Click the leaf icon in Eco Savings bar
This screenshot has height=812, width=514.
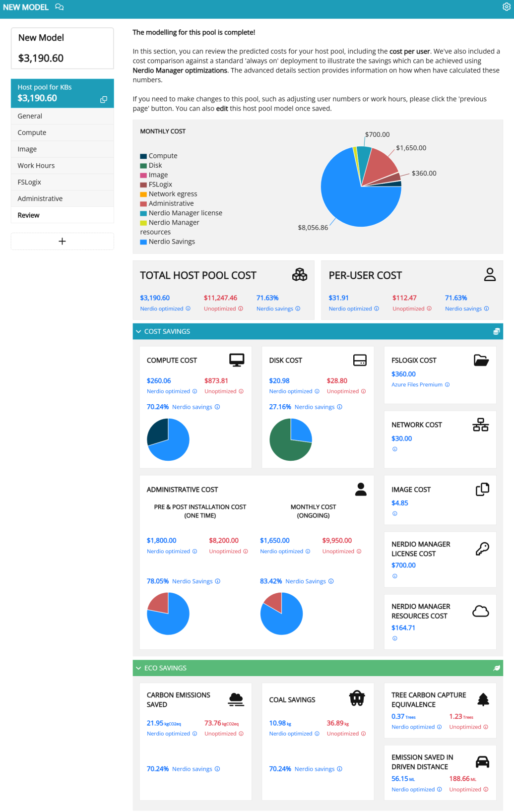tap(497, 668)
